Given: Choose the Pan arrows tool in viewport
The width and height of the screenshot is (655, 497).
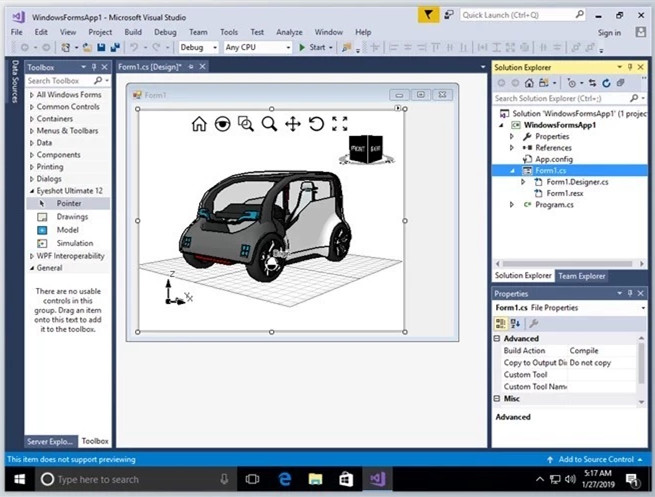Looking at the screenshot, I should click(x=293, y=124).
